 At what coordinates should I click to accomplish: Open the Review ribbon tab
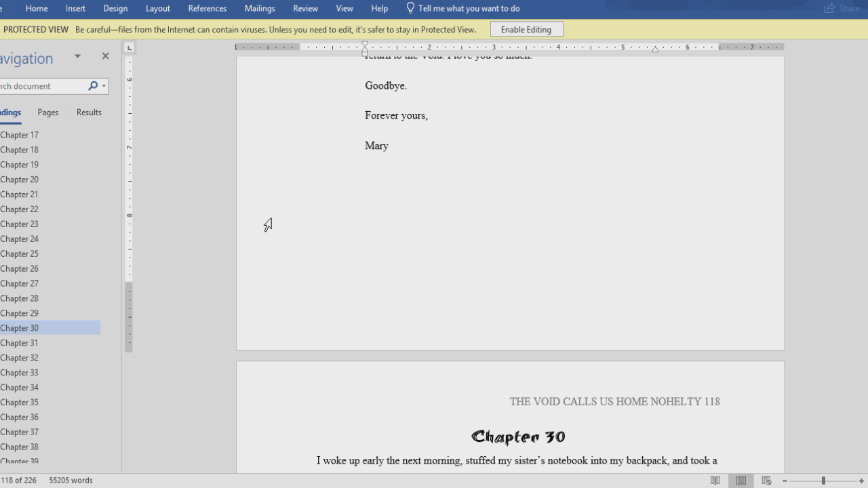coord(305,8)
